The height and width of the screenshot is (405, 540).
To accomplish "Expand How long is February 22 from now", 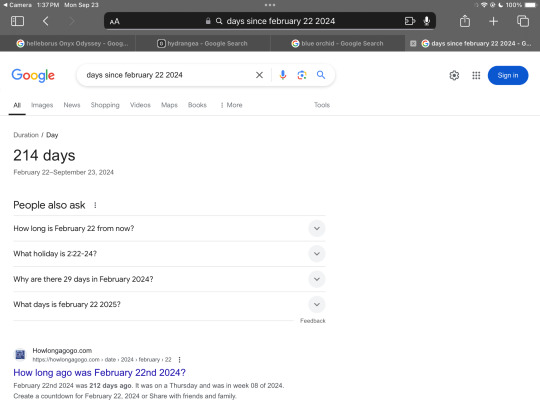I will tap(169, 228).
